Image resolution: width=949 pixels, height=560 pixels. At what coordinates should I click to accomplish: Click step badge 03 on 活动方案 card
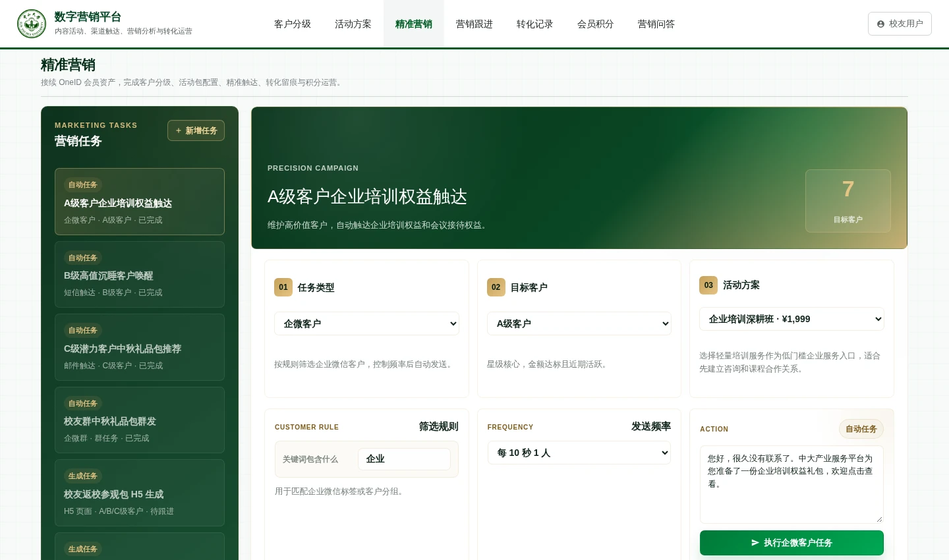708,285
